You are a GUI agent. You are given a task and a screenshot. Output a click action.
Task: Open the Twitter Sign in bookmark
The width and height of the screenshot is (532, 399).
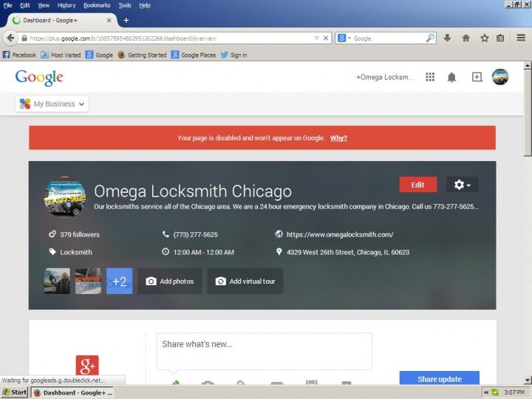click(233, 55)
